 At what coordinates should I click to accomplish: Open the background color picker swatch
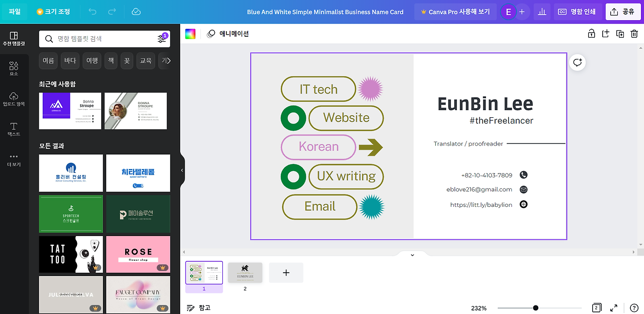tap(190, 34)
